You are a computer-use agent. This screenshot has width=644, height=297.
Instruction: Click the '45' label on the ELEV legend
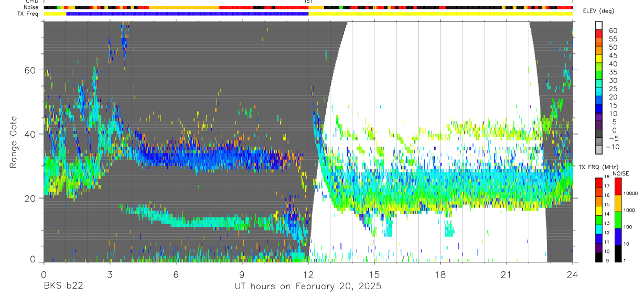613,56
